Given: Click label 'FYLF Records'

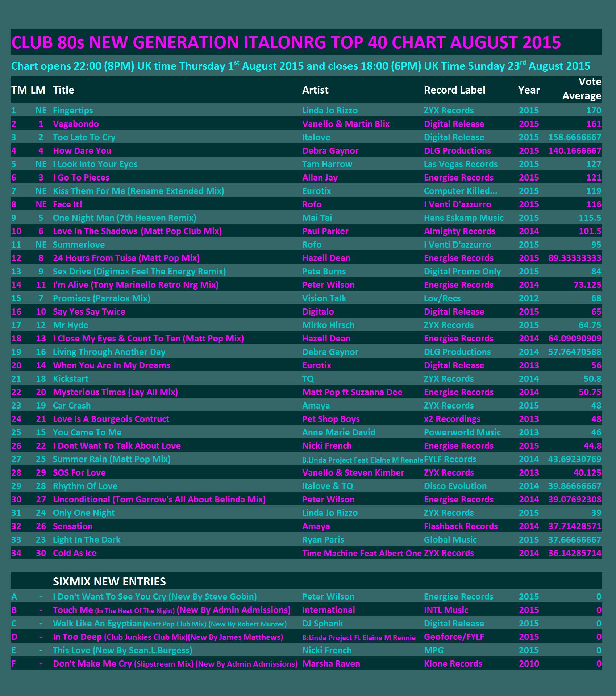Looking at the screenshot, I should click(x=450, y=459).
